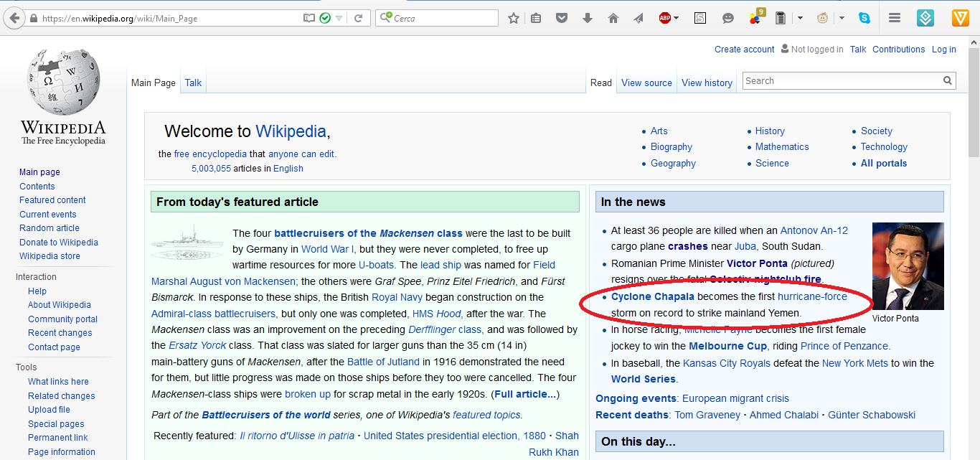Open the Firefox hamburger menu

[894, 18]
